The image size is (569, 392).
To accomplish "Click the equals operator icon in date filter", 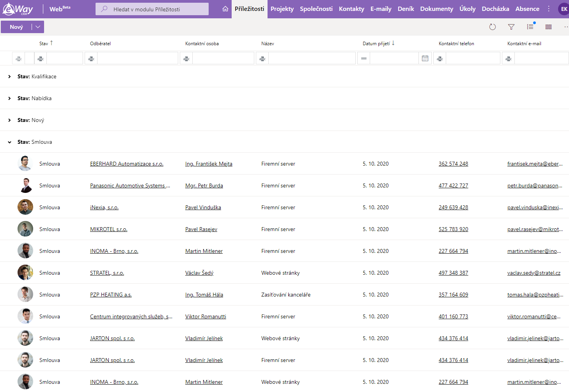I will coord(364,58).
